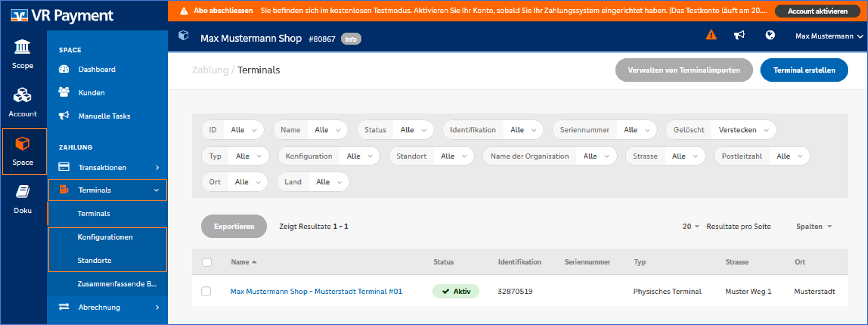Expand the Transaktionen submenu chevron
The width and height of the screenshot is (868, 325).
point(157,167)
